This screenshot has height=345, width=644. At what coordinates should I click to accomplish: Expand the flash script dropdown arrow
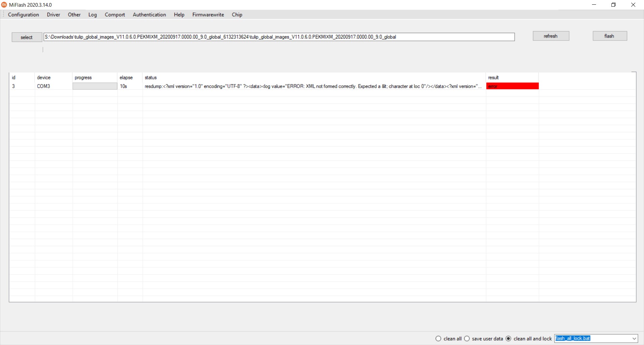[x=634, y=339]
